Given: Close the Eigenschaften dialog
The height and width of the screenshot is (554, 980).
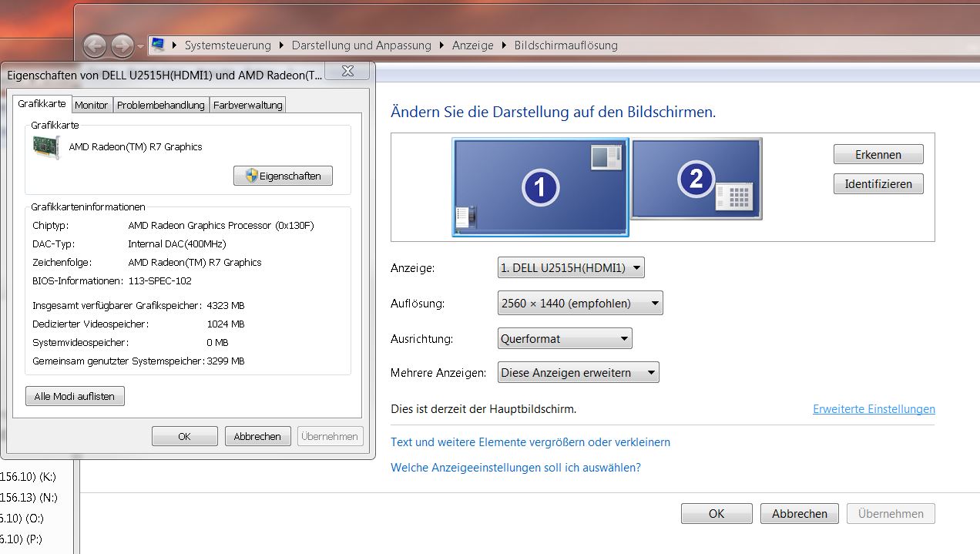Looking at the screenshot, I should (x=347, y=72).
